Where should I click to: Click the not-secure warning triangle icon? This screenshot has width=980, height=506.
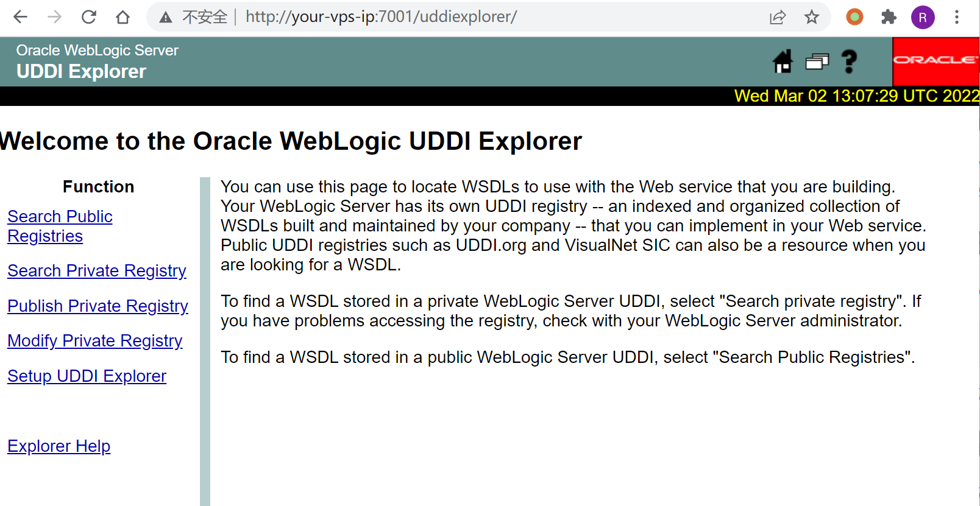[166, 17]
